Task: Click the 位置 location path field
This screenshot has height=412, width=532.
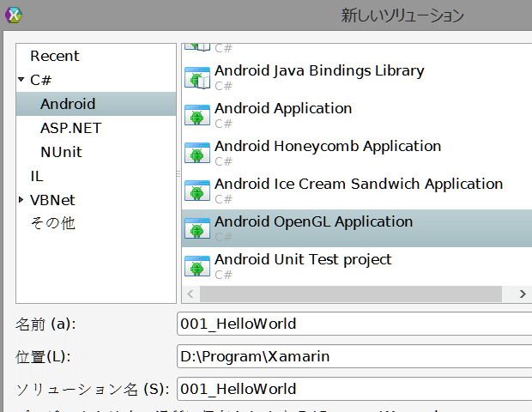Action: (354, 356)
